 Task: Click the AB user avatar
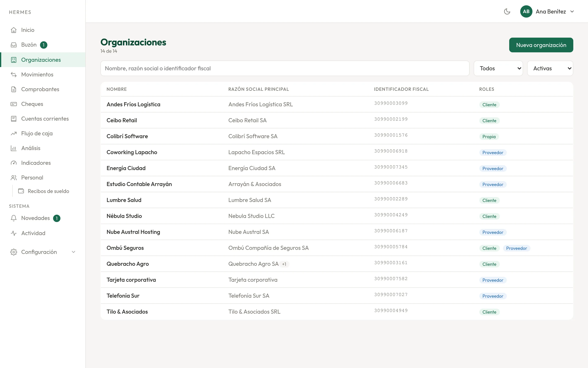click(526, 11)
